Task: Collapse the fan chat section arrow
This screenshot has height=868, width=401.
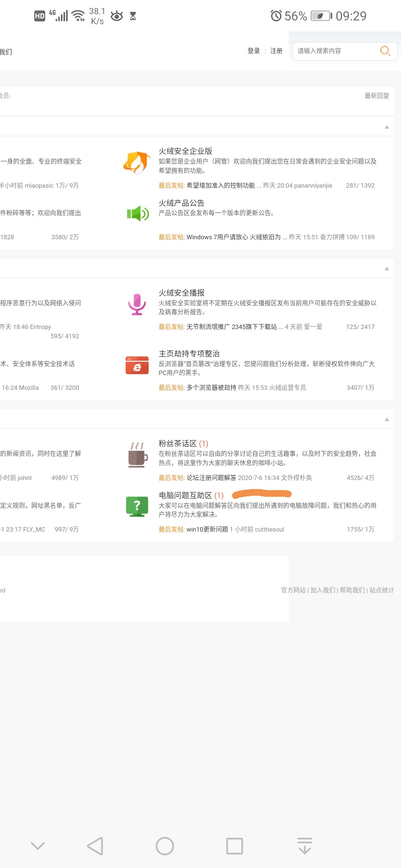Action: 387,419
